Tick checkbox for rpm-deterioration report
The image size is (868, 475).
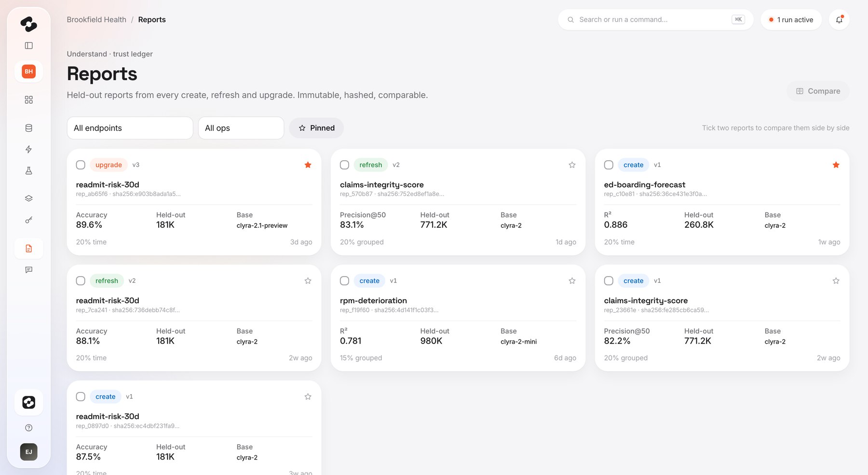click(344, 281)
